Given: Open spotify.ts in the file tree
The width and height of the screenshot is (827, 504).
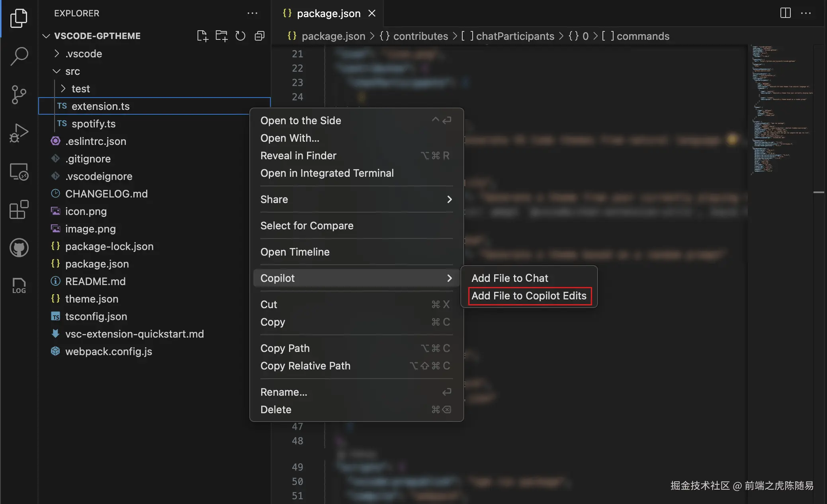Looking at the screenshot, I should (94, 124).
